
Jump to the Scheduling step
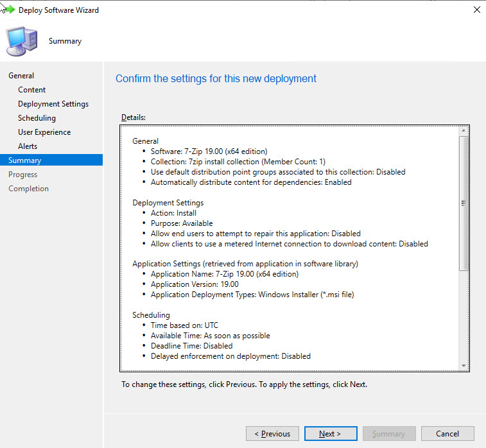click(37, 118)
